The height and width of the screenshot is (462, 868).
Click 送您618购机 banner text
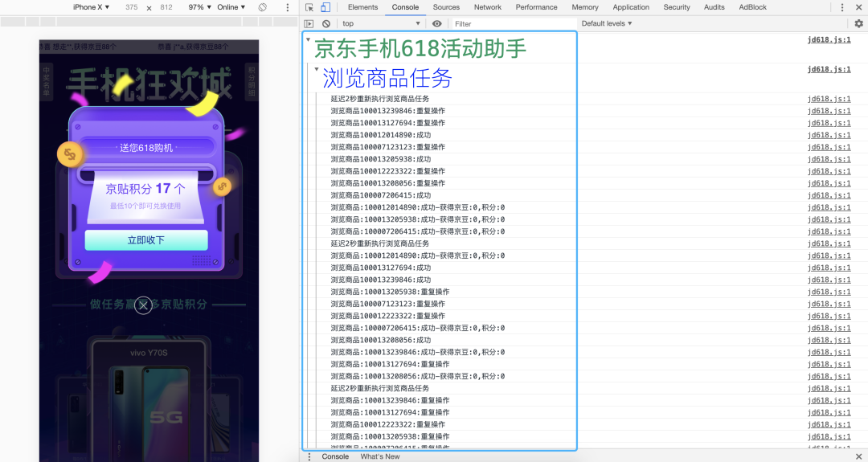[146, 148]
